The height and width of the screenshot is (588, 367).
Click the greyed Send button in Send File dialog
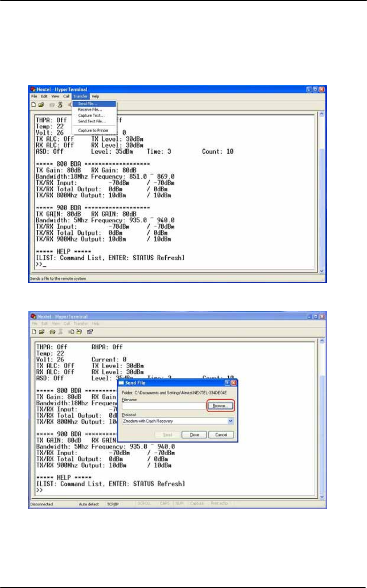167,435
